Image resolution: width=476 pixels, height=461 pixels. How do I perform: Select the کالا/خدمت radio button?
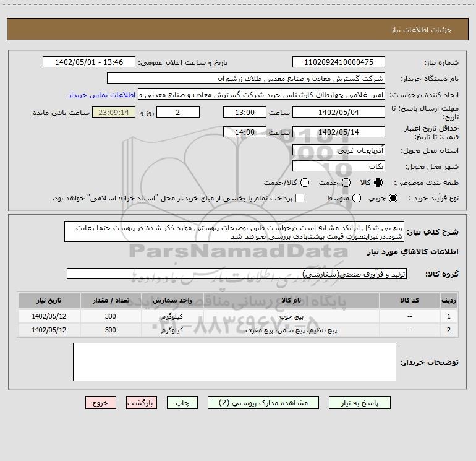click(305, 183)
